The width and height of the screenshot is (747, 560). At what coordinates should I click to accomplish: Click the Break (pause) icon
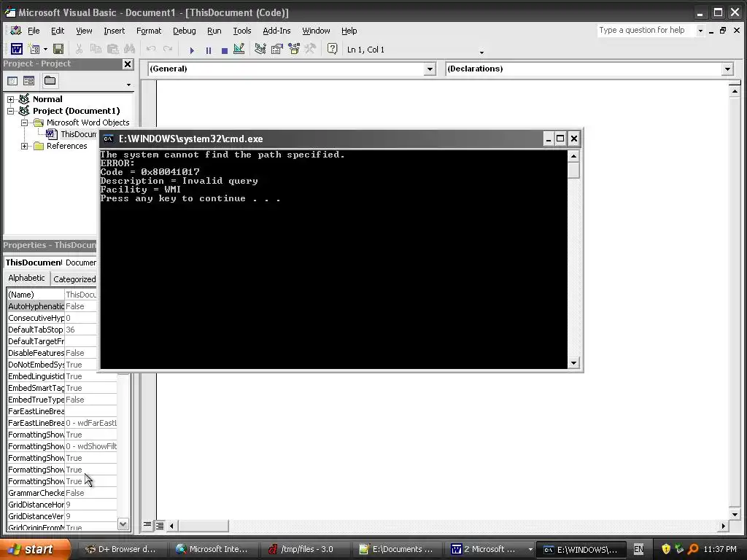[208, 50]
